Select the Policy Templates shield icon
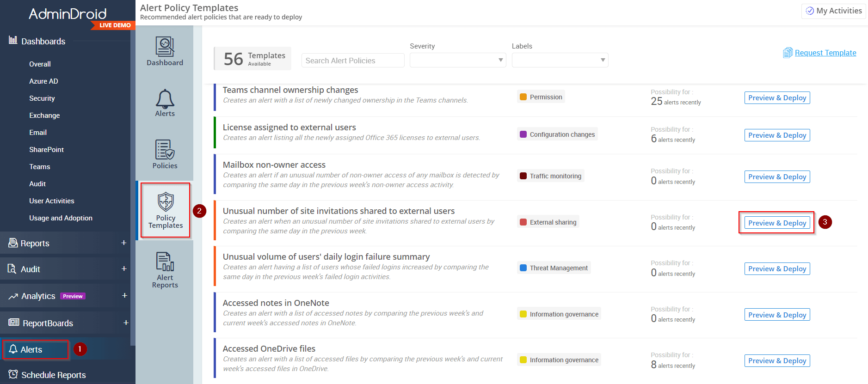Viewport: 868px width, 384px height. [x=166, y=201]
